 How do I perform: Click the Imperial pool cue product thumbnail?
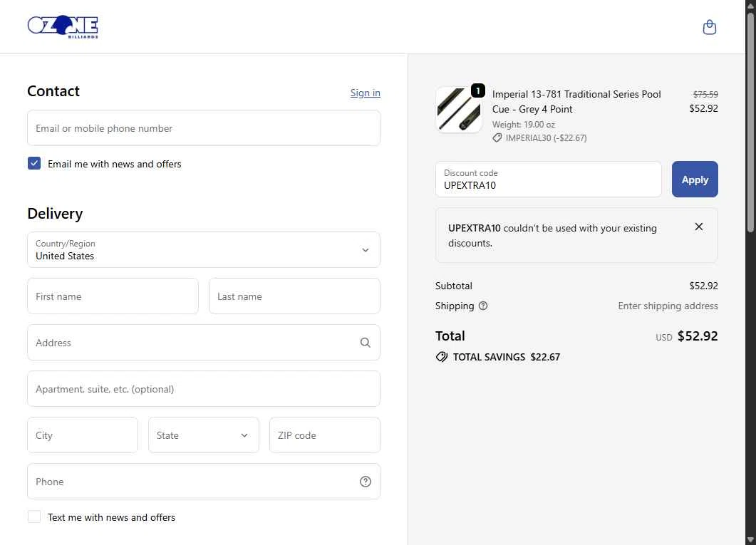tap(459, 110)
